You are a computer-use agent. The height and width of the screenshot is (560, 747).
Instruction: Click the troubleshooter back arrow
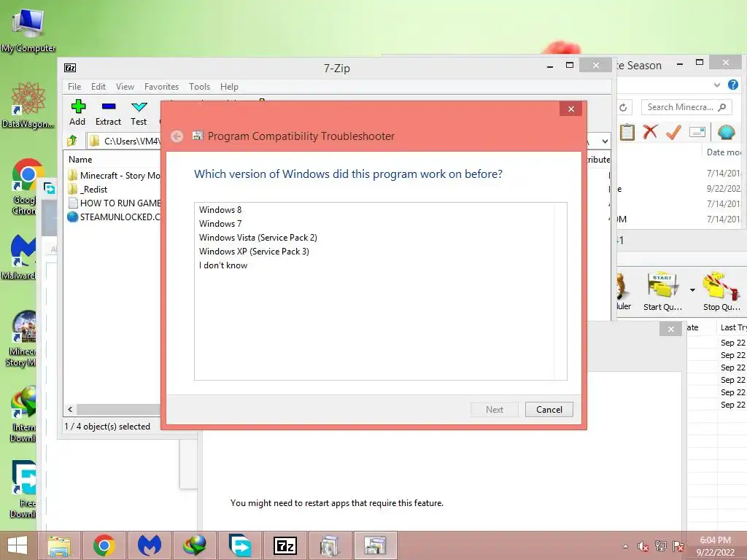pyautogui.click(x=177, y=136)
